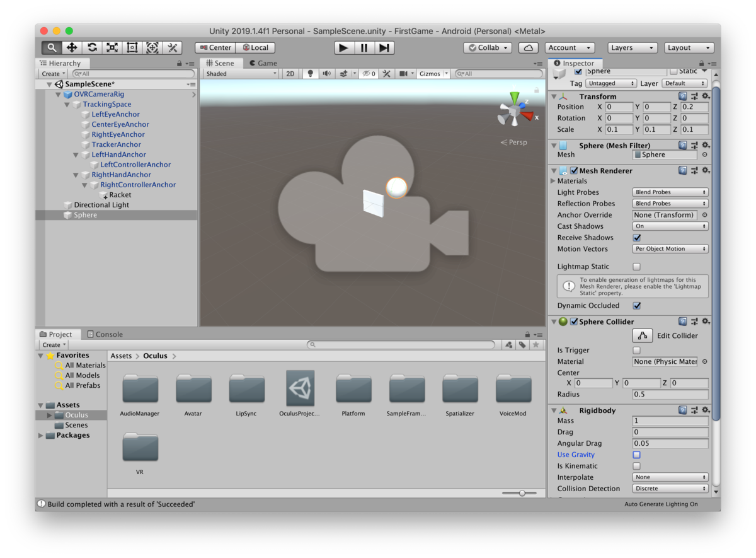
Task: Open Transform component help icon
Action: pos(683,96)
